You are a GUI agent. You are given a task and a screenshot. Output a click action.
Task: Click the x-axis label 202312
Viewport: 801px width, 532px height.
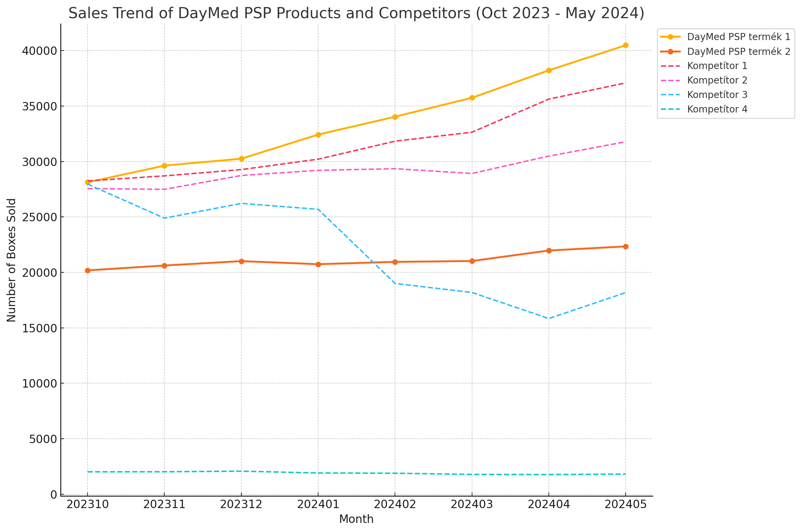[x=241, y=505]
